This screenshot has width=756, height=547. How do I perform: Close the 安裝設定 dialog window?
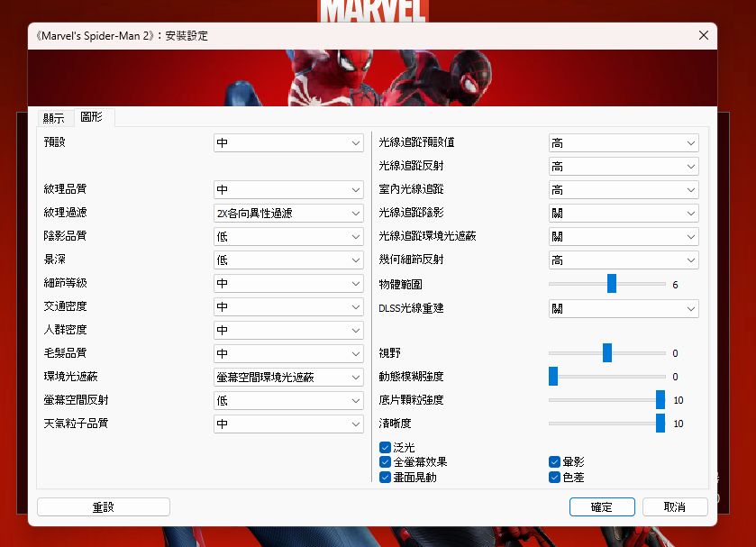tap(704, 35)
